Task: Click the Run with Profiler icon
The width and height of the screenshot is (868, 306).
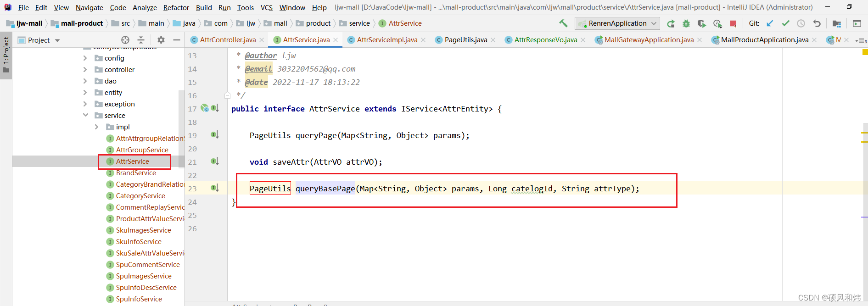Action: point(717,23)
